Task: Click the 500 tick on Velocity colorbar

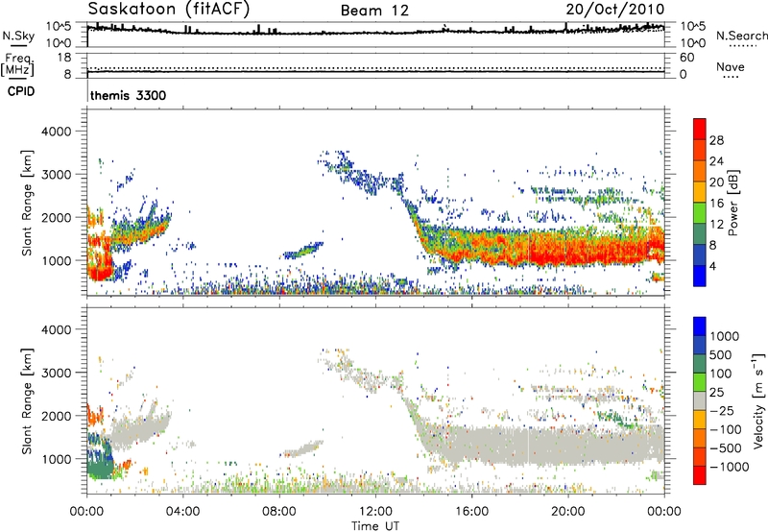Action: (721, 355)
